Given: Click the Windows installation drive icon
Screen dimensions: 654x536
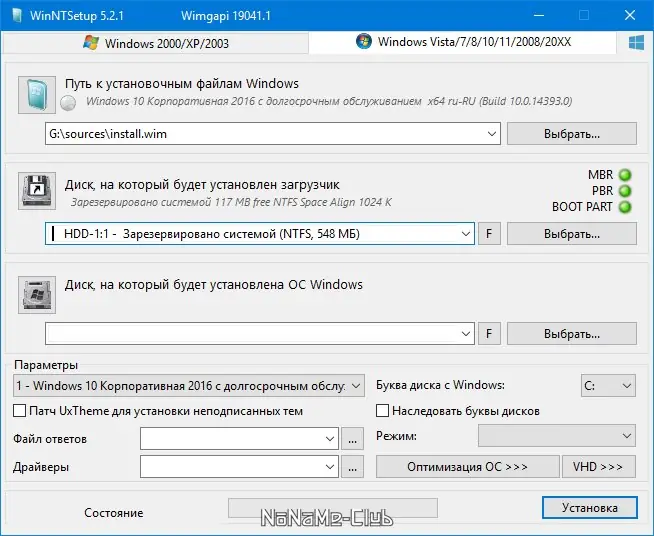Looking at the screenshot, I should point(37,294).
